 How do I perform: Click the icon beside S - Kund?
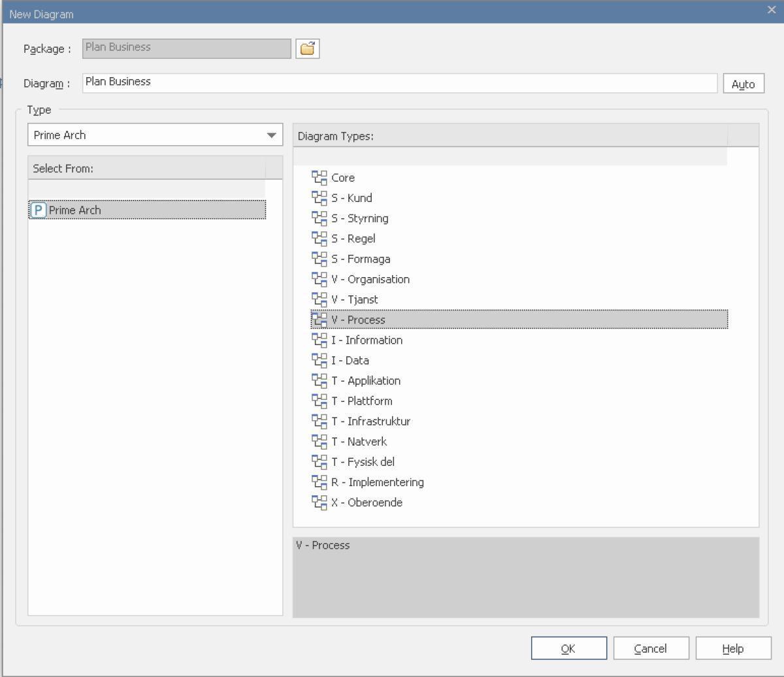click(x=319, y=198)
